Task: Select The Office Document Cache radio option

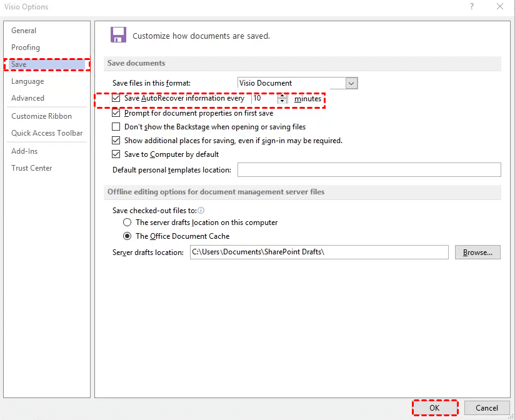Action: click(x=127, y=236)
